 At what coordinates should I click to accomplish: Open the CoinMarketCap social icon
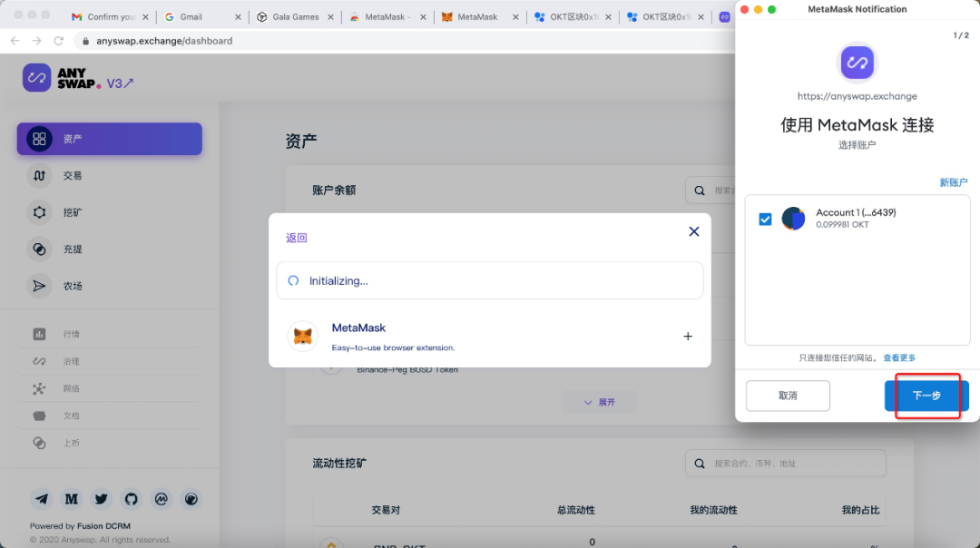click(x=162, y=499)
